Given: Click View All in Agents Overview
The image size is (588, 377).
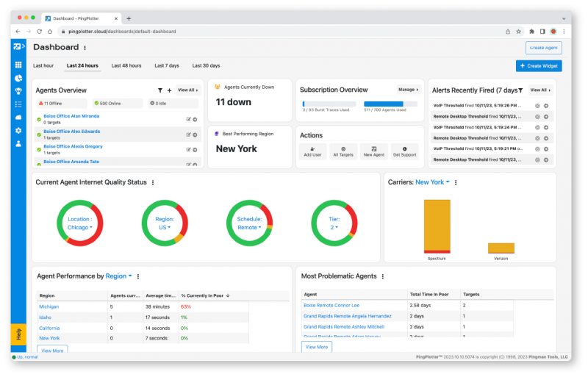Looking at the screenshot, I should point(188,90).
